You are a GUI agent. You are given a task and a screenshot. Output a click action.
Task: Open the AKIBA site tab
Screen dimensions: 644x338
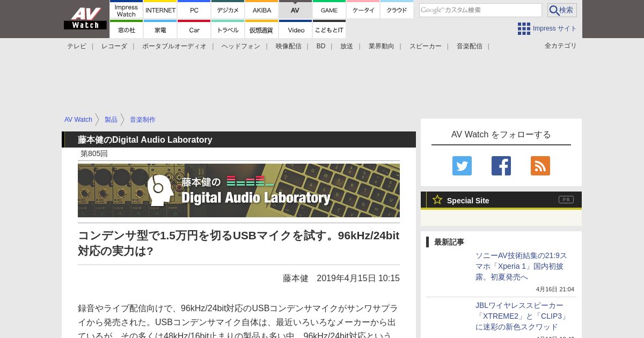[262, 10]
